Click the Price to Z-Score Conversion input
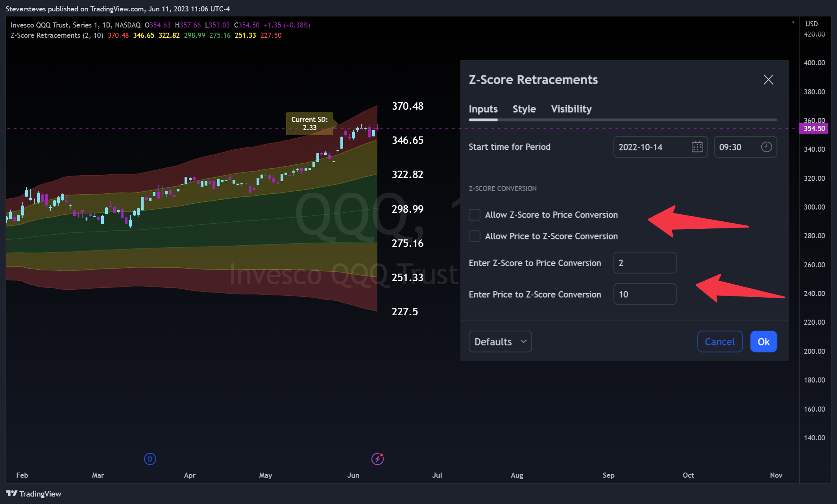 [645, 294]
